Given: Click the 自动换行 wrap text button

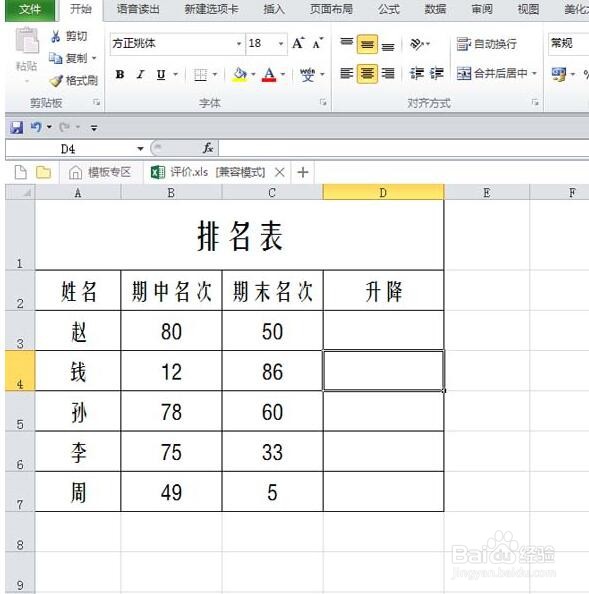Looking at the screenshot, I should tap(487, 44).
